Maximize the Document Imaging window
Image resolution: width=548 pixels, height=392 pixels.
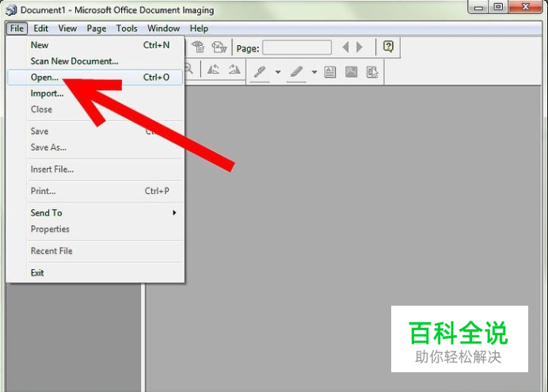point(498,6)
